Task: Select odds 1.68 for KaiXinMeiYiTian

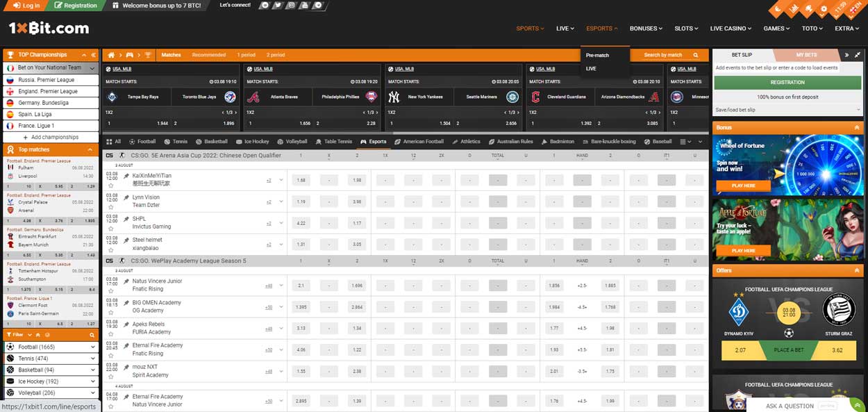Action: pos(301,180)
